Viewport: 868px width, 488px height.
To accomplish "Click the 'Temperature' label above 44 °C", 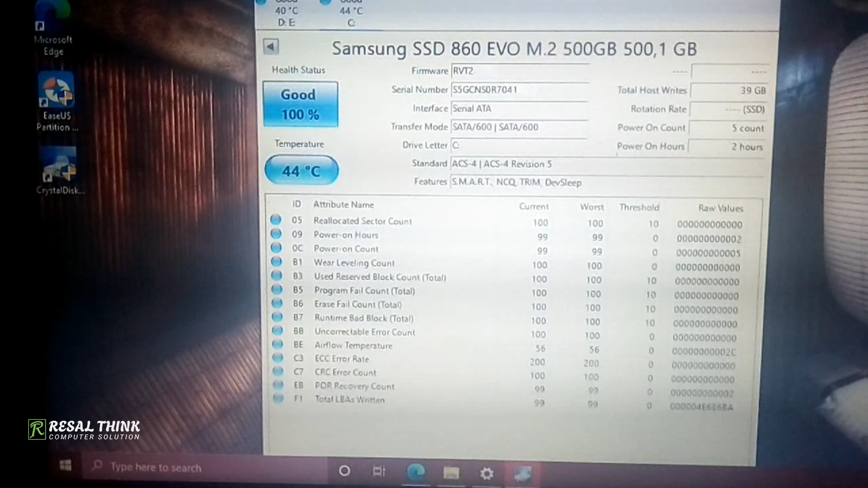I will point(299,144).
